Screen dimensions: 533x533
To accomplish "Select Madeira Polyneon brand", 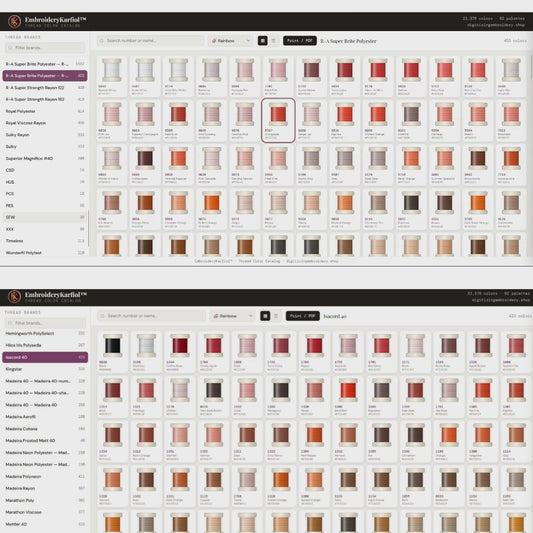I will click(45, 477).
